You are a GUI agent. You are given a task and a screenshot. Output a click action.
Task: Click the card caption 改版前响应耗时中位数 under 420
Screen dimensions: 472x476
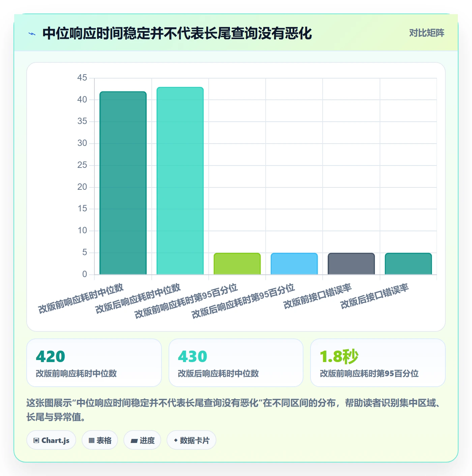[x=76, y=374]
